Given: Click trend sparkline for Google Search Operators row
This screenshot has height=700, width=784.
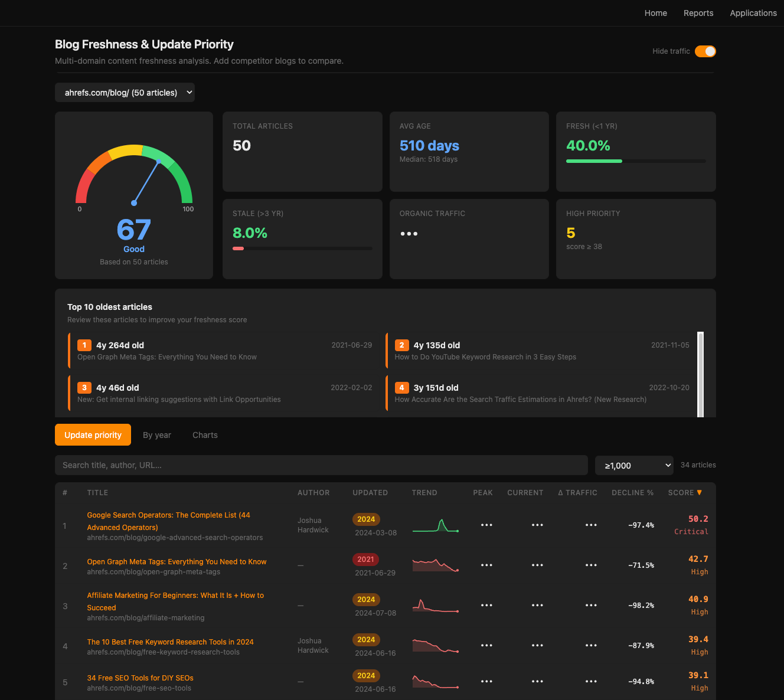Looking at the screenshot, I should pyautogui.click(x=436, y=525).
